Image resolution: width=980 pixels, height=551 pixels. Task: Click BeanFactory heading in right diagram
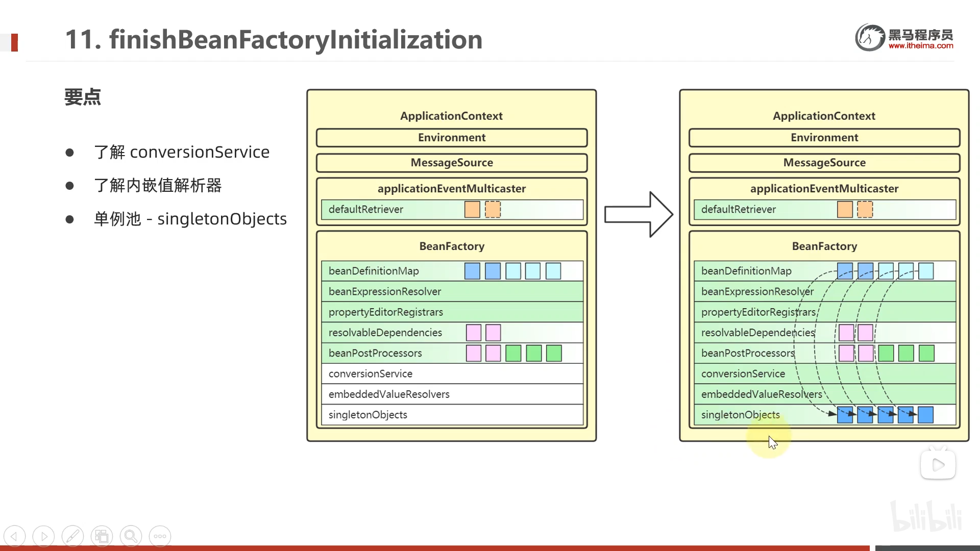tap(824, 246)
